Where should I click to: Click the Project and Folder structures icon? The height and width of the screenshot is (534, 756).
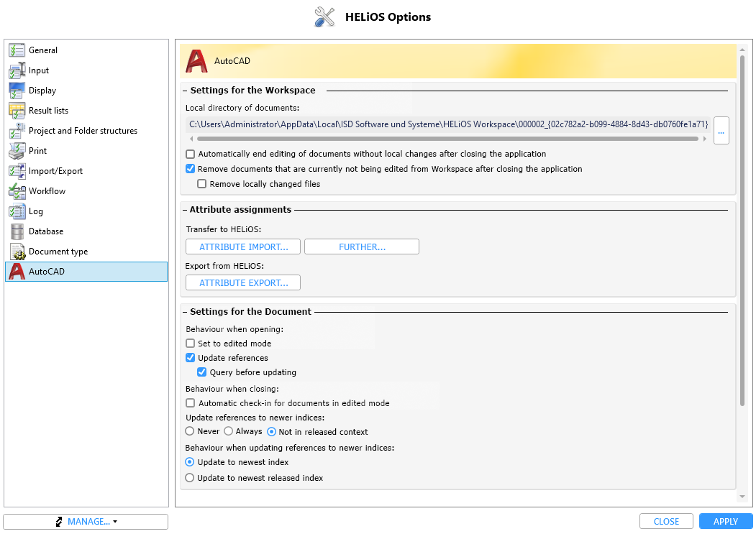pos(17,131)
